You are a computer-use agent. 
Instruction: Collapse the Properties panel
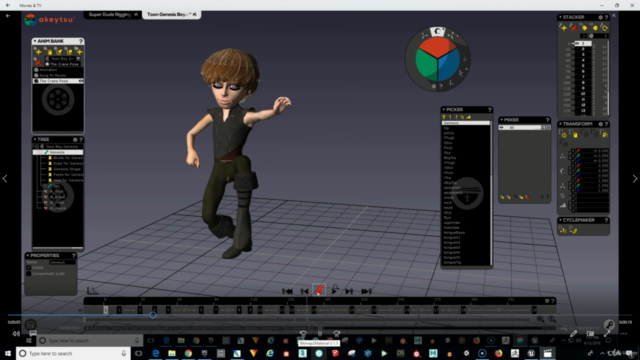coord(28,256)
